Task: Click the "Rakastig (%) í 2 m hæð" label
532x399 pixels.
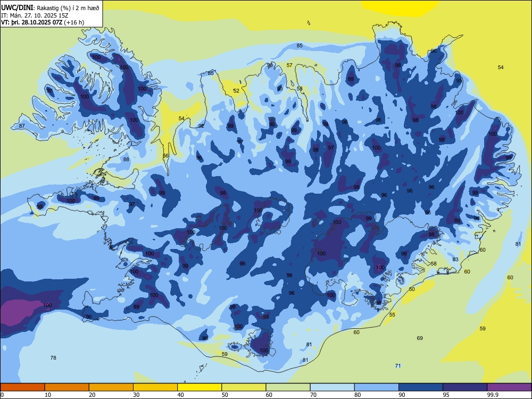Action: [x=68, y=8]
